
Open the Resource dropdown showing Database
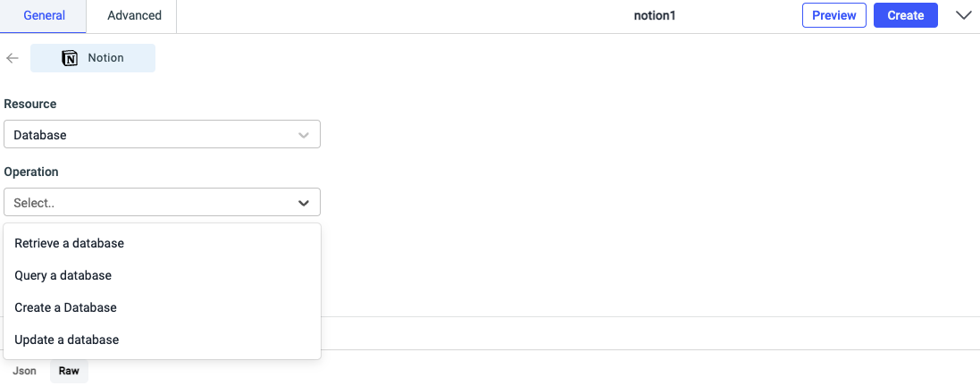click(x=152, y=135)
